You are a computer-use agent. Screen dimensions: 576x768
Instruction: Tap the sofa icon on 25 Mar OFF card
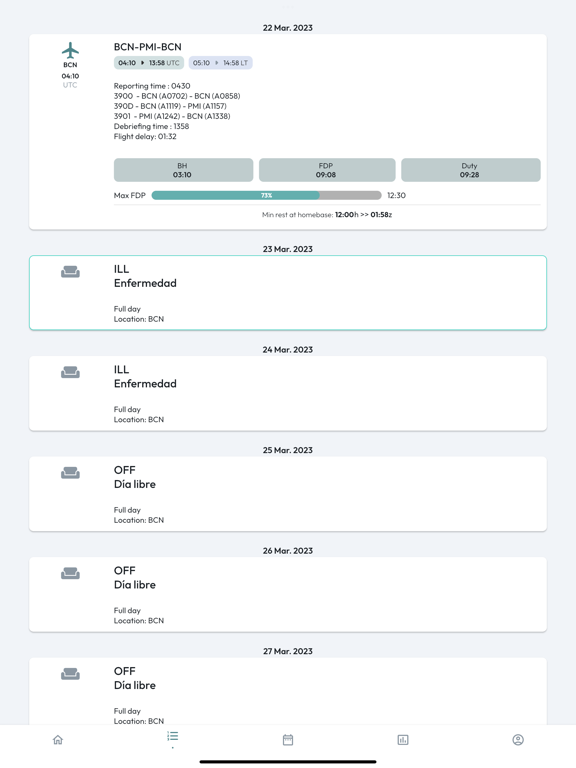pyautogui.click(x=70, y=473)
